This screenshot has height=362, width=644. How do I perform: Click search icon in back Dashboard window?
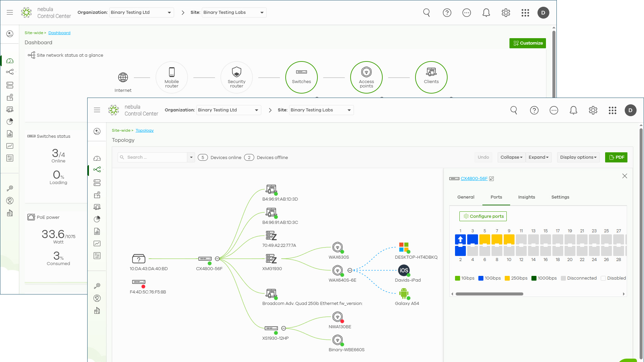(427, 12)
